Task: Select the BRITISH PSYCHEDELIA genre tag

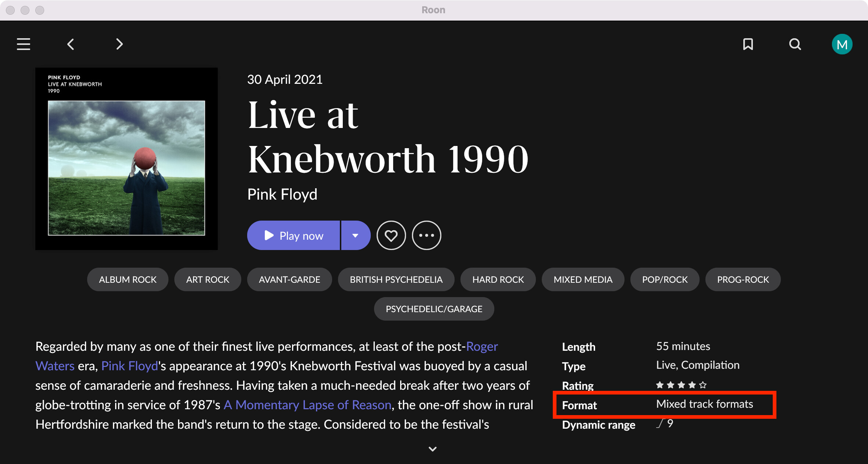Action: point(396,279)
